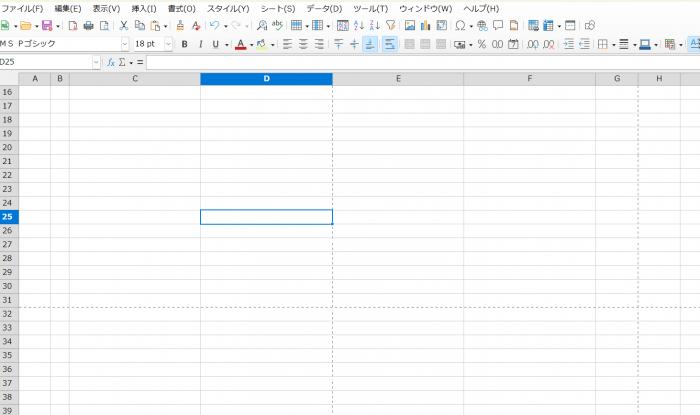Screen dimensions: 700x415
Task: Click the Format as Percent icon
Action: [481, 44]
